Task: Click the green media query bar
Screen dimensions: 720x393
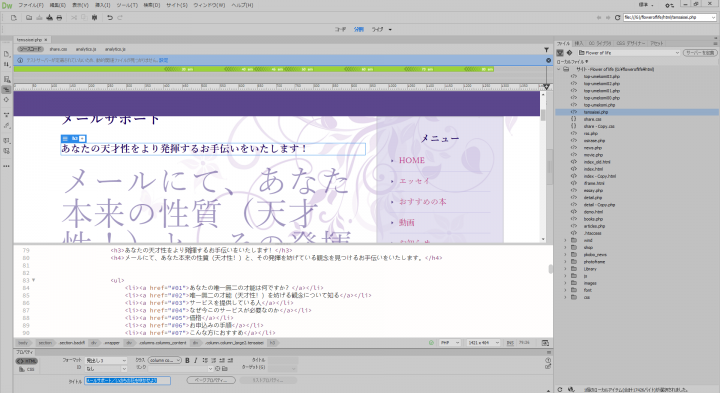Action: click(x=254, y=69)
